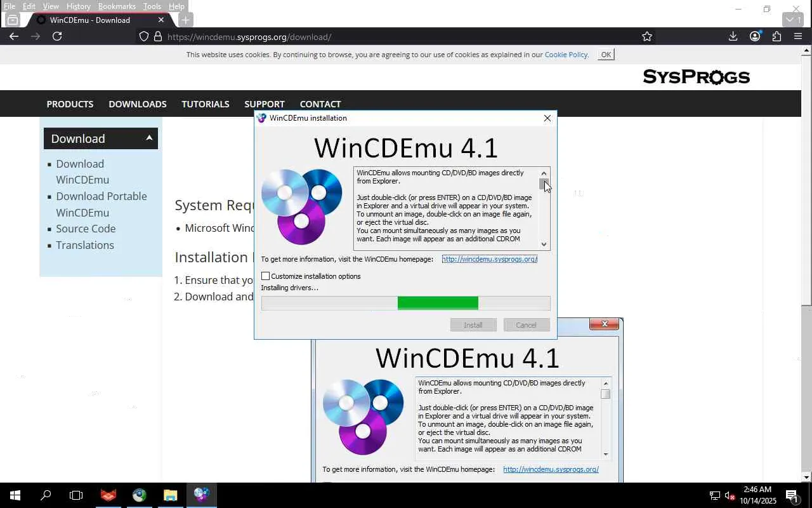Open the red fox app in taskbar
Screen dimensions: 812x508
[x=108, y=495]
